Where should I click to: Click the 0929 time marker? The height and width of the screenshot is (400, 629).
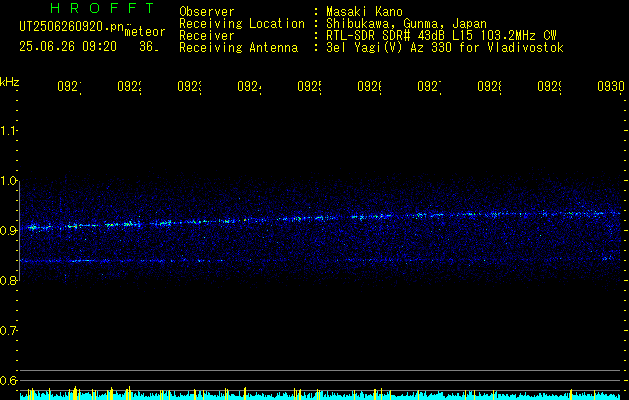pos(550,87)
